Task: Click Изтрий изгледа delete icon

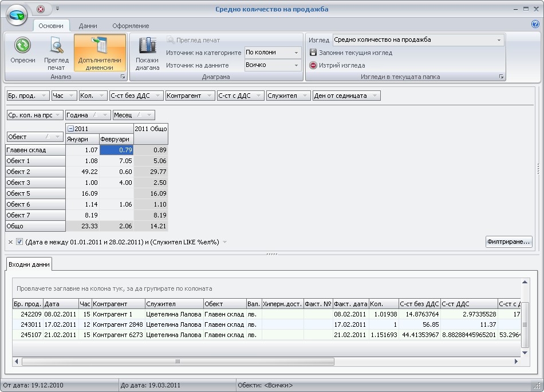Action: (313, 65)
